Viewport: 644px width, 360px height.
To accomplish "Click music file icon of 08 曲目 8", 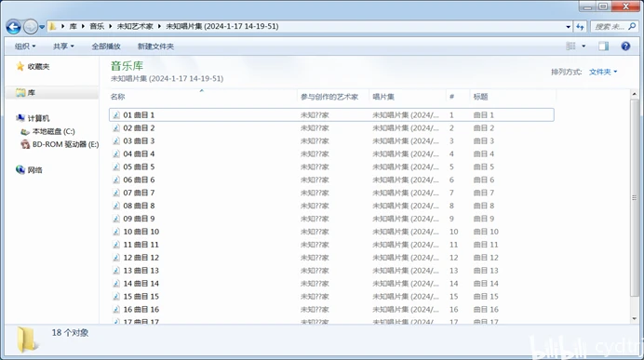I will pos(116,206).
